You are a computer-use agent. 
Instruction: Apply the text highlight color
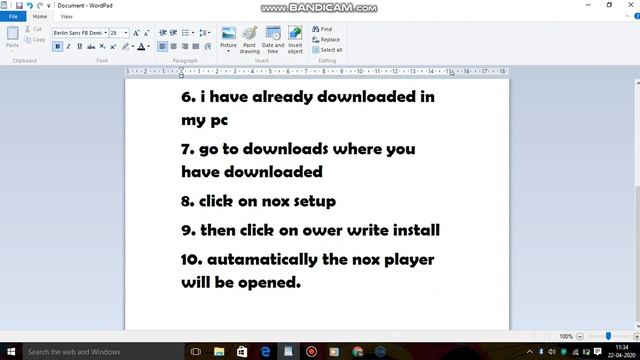coord(125,47)
